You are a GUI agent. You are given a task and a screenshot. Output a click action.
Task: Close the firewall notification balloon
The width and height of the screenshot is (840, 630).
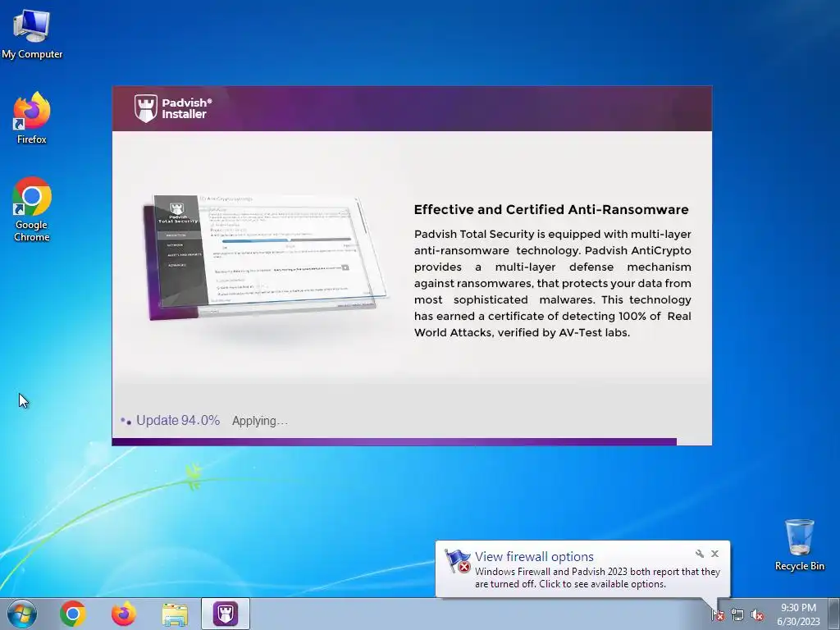pyautogui.click(x=714, y=554)
